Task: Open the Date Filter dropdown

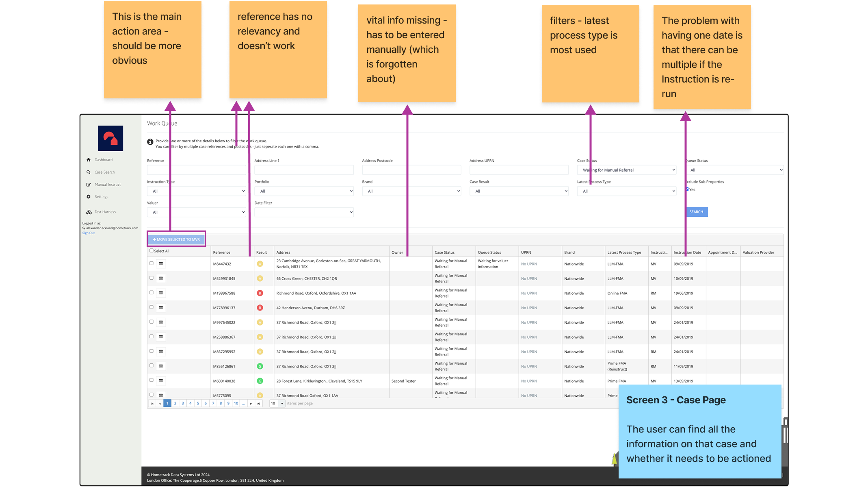Action: (x=304, y=212)
